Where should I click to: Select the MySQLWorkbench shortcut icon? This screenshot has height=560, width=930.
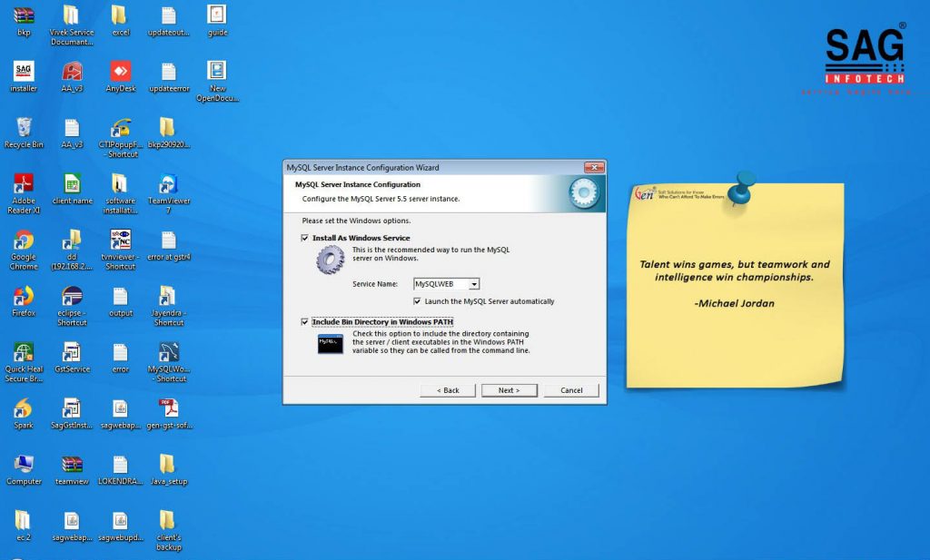click(168, 353)
